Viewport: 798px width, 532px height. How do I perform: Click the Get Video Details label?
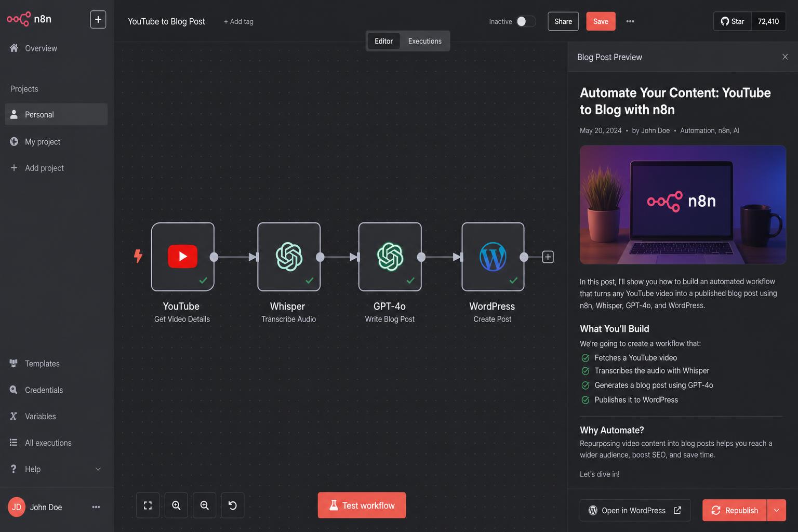(182, 319)
